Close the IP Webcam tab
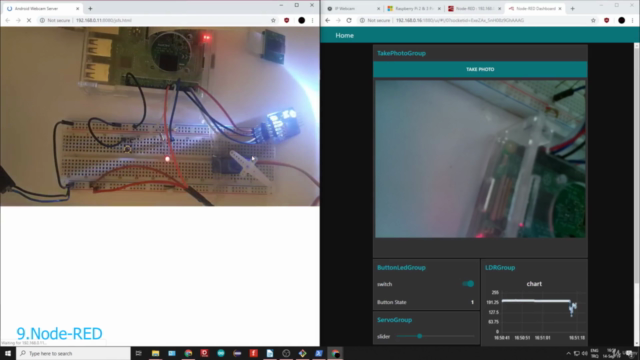 pyautogui.click(x=378, y=9)
